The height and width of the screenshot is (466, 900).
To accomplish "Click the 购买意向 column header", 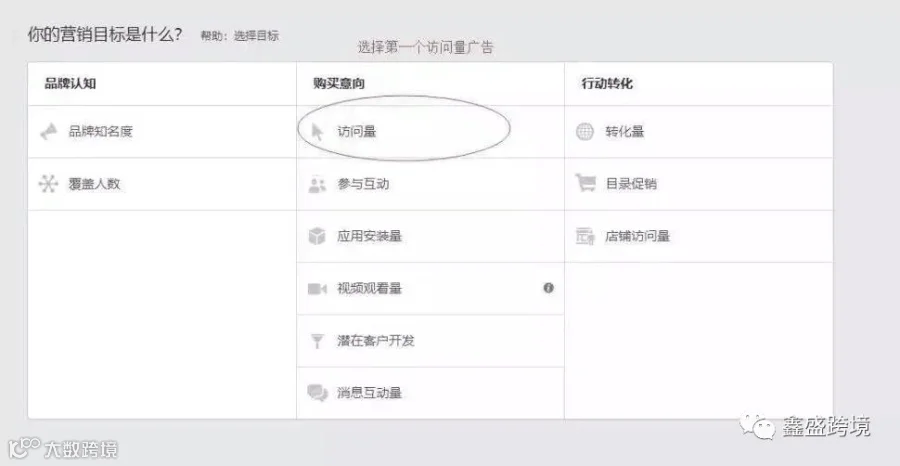I will point(339,84).
